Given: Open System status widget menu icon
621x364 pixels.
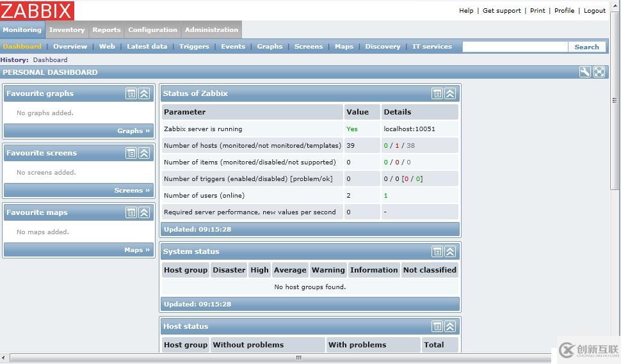Looking at the screenshot, I should click(x=437, y=251).
